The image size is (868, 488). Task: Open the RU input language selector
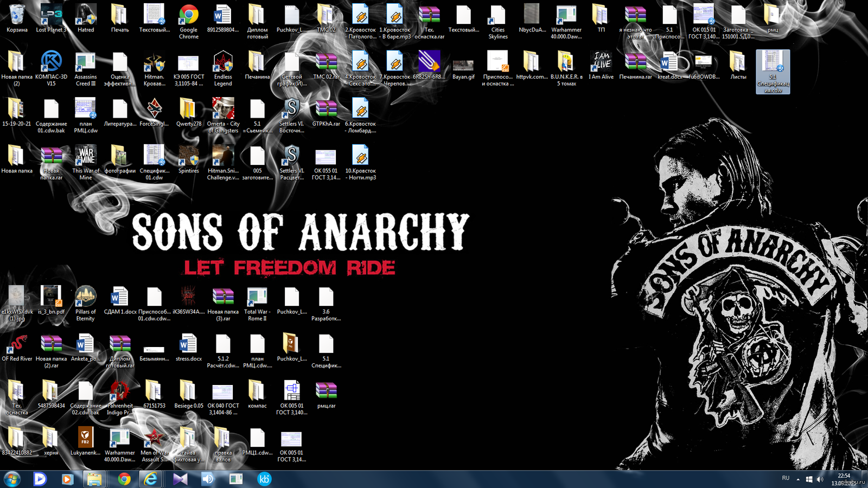pos(786,478)
